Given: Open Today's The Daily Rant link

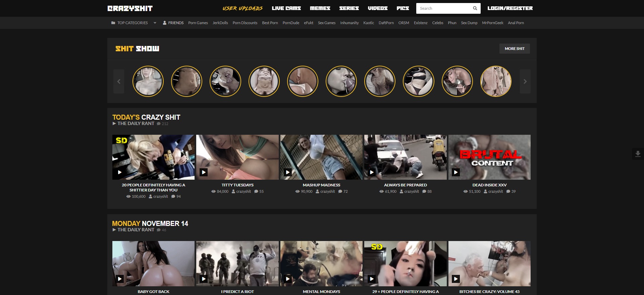Looking at the screenshot, I should tap(136, 123).
